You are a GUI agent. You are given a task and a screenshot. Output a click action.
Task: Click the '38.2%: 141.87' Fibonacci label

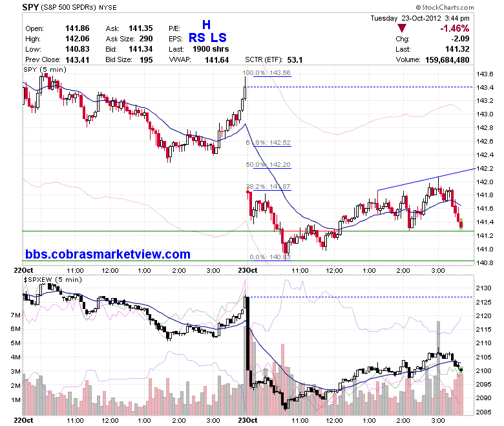pos(268,186)
